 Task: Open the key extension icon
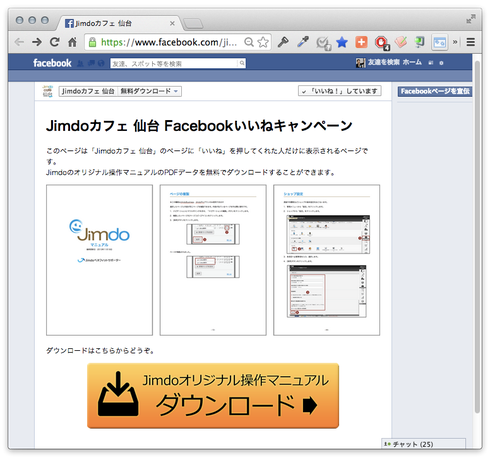tap(283, 42)
